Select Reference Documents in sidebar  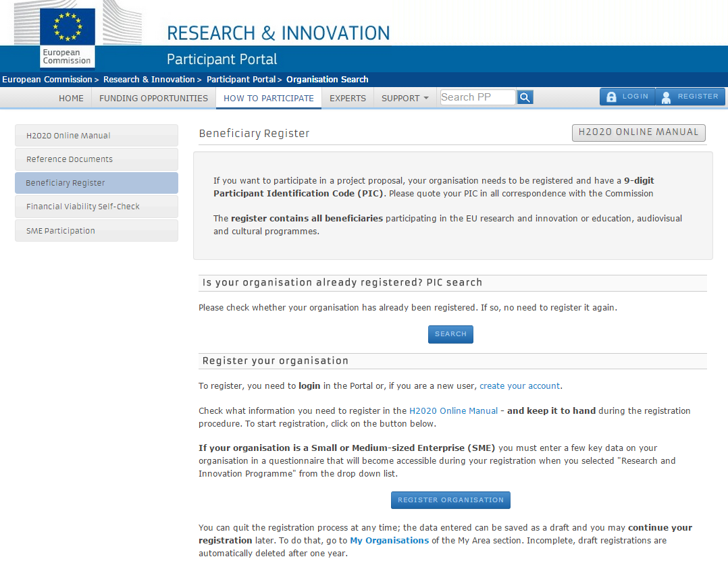pyautogui.click(x=97, y=159)
